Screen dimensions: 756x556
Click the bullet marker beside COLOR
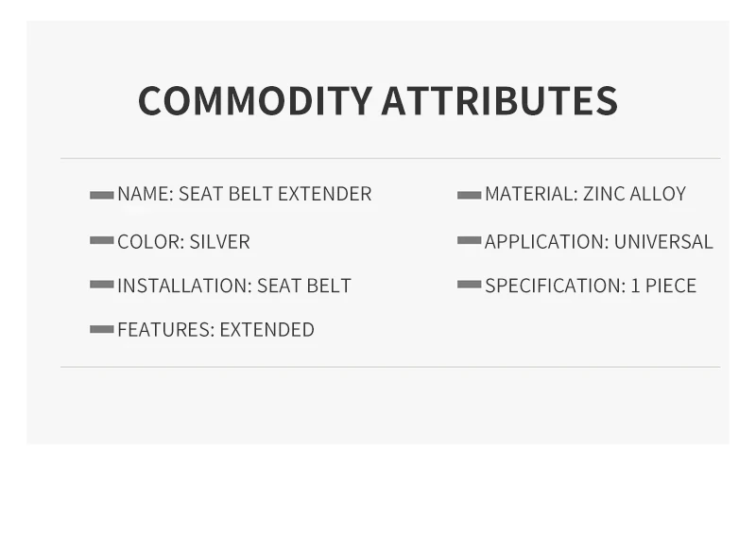coord(102,240)
